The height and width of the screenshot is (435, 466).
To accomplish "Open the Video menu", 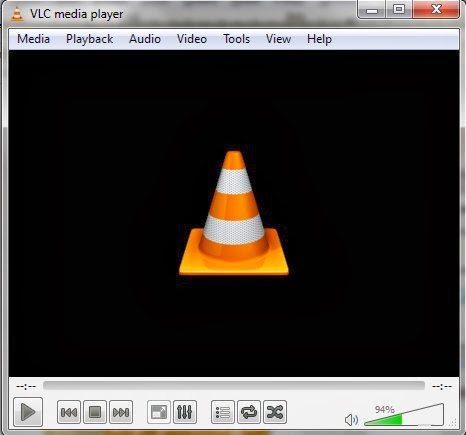I will [x=192, y=39].
